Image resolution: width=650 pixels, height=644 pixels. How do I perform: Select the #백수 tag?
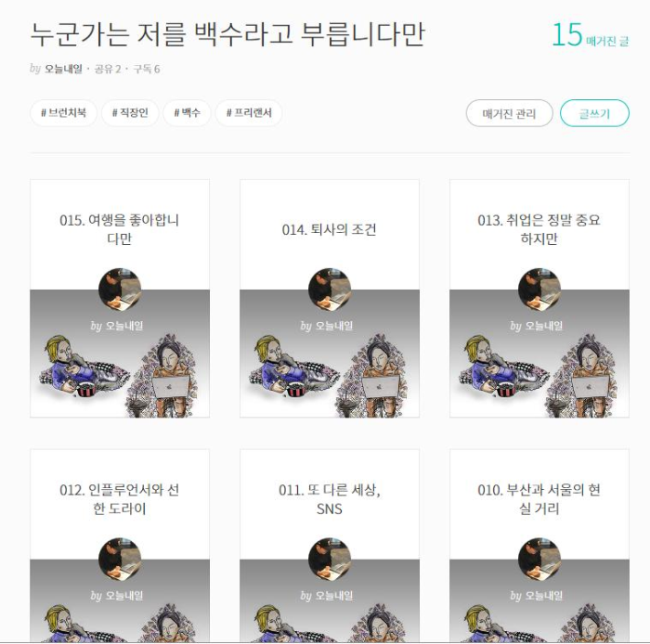[x=187, y=112]
